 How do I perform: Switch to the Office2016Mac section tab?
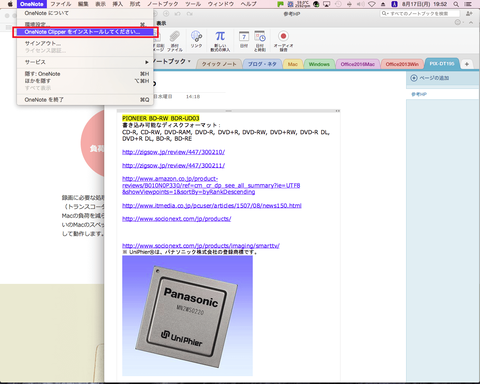point(357,64)
